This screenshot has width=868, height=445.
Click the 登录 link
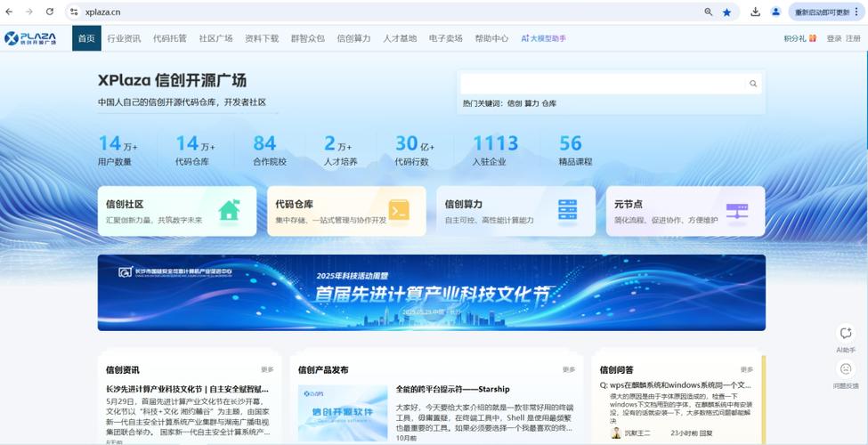pyautogui.click(x=833, y=39)
